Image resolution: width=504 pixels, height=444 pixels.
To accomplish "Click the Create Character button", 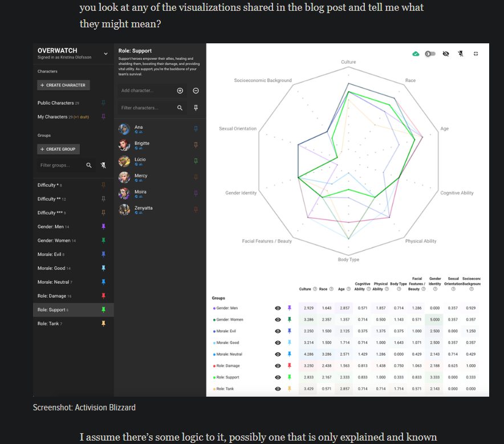I will (x=63, y=85).
